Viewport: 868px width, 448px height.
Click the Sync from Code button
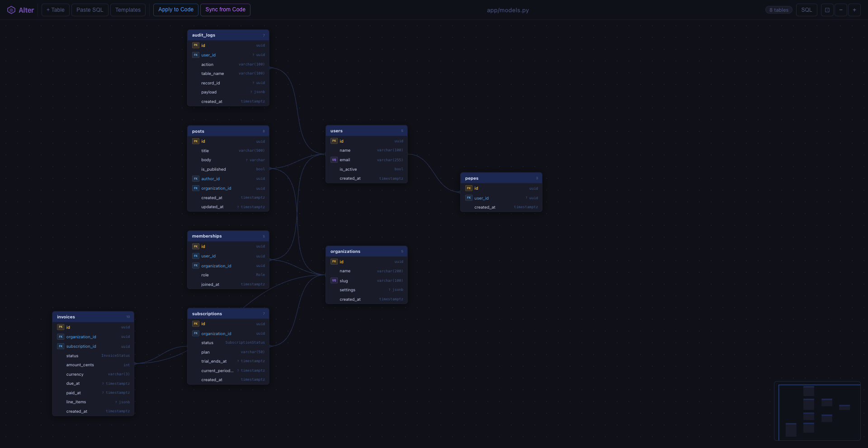(x=225, y=10)
